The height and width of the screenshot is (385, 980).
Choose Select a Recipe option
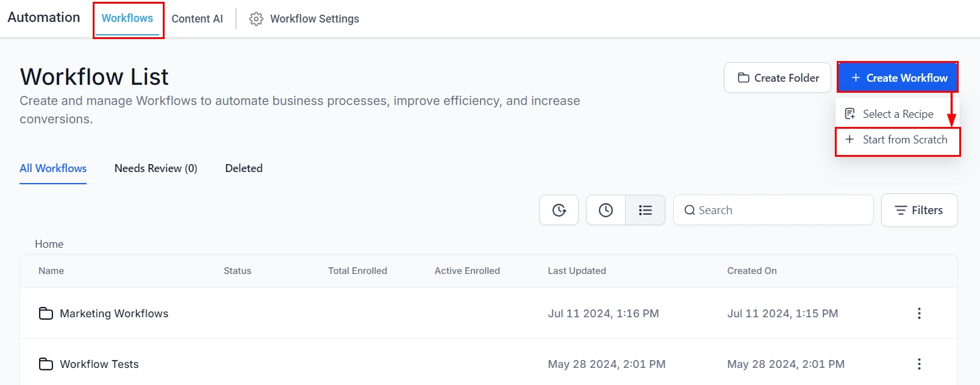[897, 114]
